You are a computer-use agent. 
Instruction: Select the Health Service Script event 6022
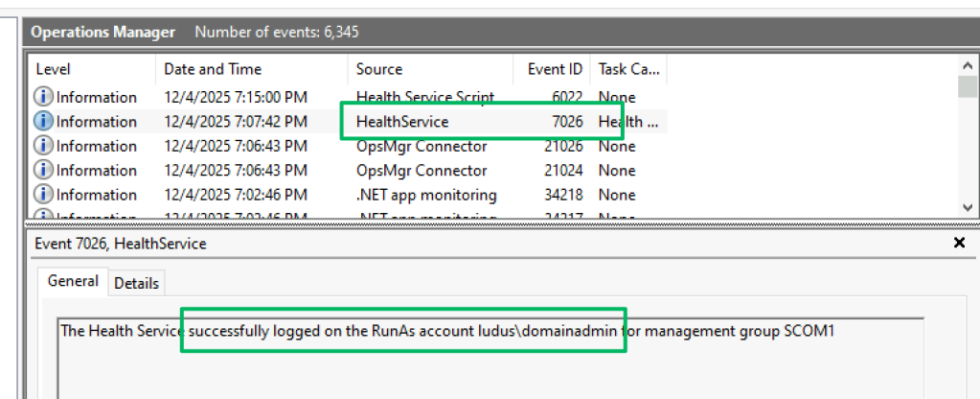click(424, 97)
